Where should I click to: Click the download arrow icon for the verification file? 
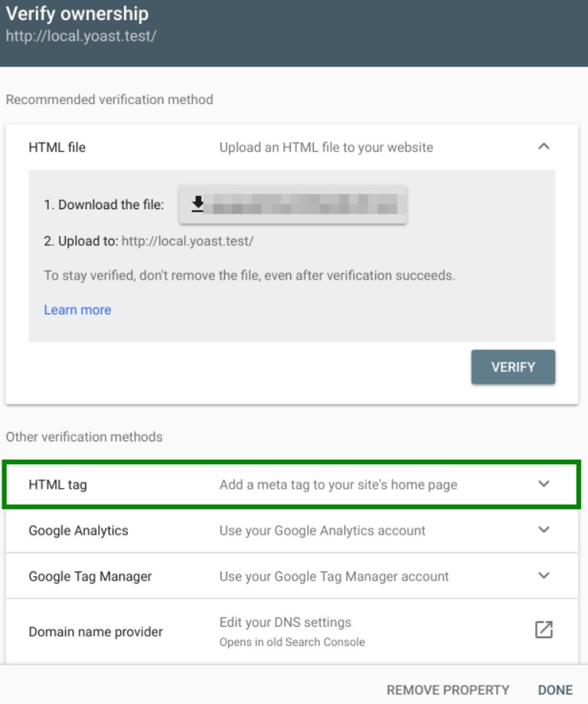[198, 205]
